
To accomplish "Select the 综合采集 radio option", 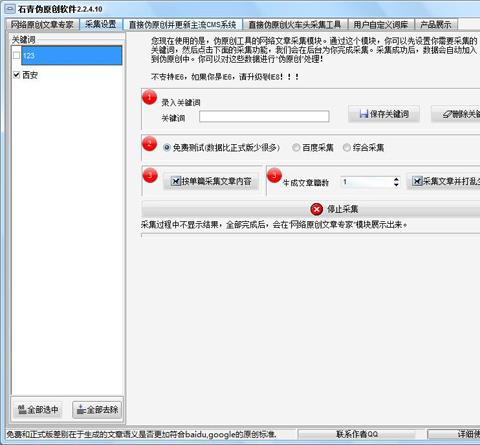I will (x=347, y=147).
